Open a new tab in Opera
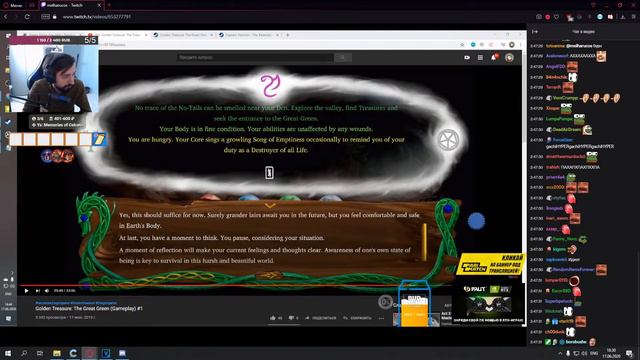Viewport: 640px width, 360px height. point(109,5)
